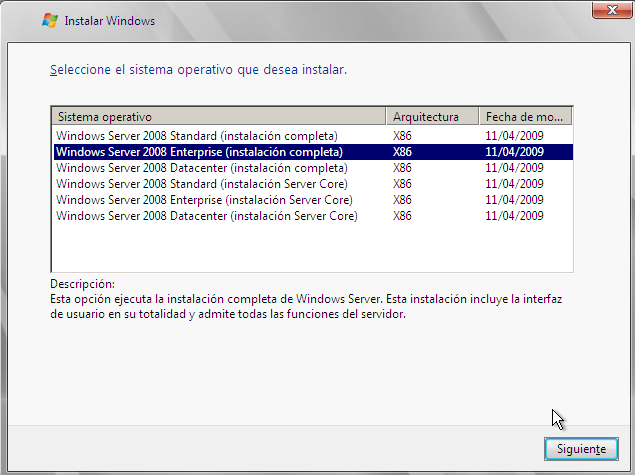Select Windows Server 2008 Standard (instalación completa)
Viewport: 635px width, 475px height.
coord(313,136)
